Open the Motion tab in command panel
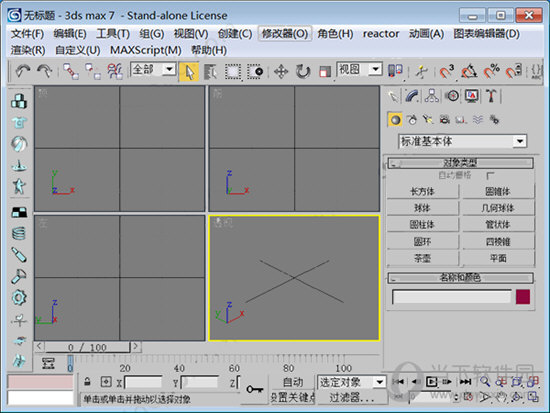 [x=452, y=96]
